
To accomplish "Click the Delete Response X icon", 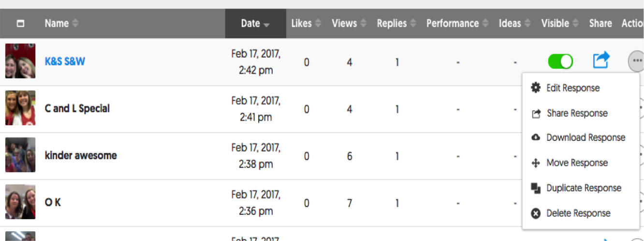I will pyautogui.click(x=535, y=213).
